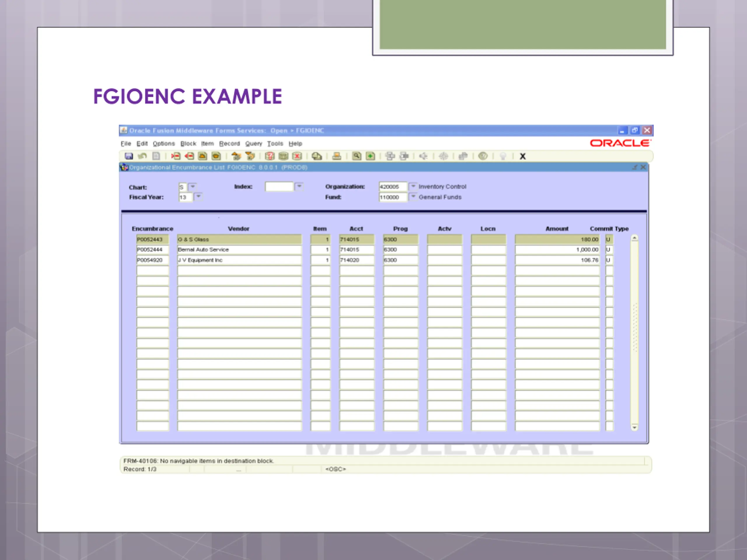Click the Print toolbar icon
This screenshot has height=560, width=747.
(337, 156)
